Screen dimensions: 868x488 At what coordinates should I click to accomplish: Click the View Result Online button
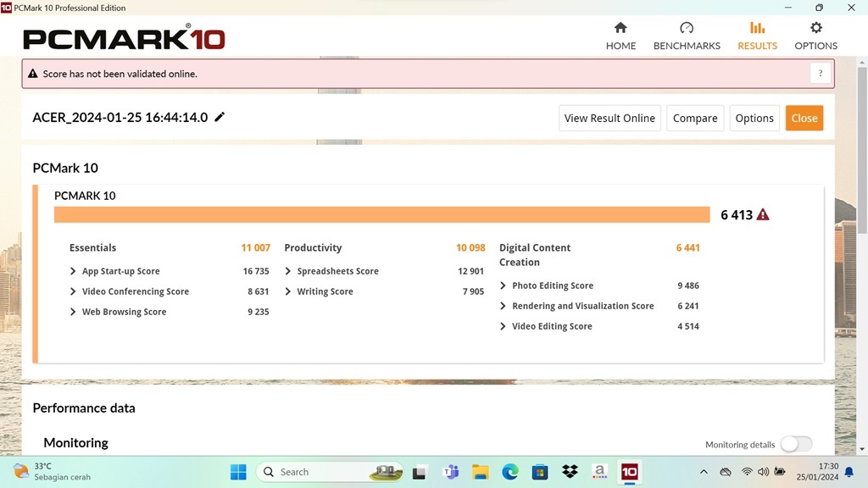tap(609, 118)
